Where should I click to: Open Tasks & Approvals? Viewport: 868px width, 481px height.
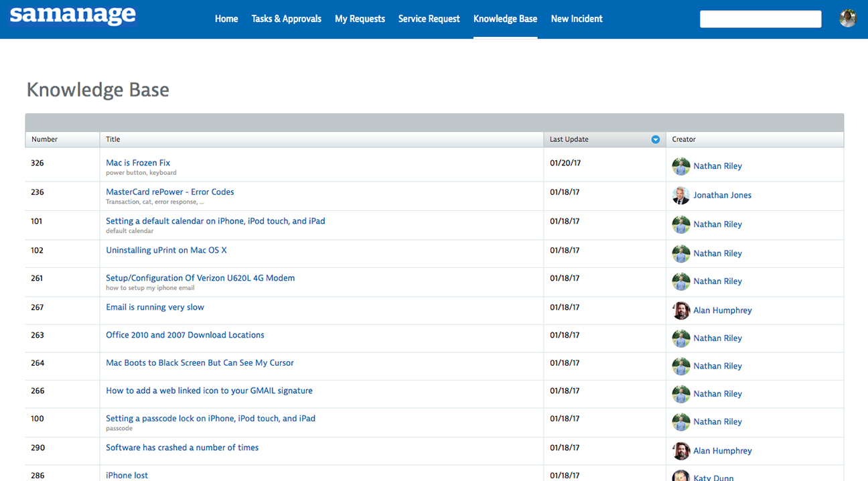pyautogui.click(x=287, y=19)
